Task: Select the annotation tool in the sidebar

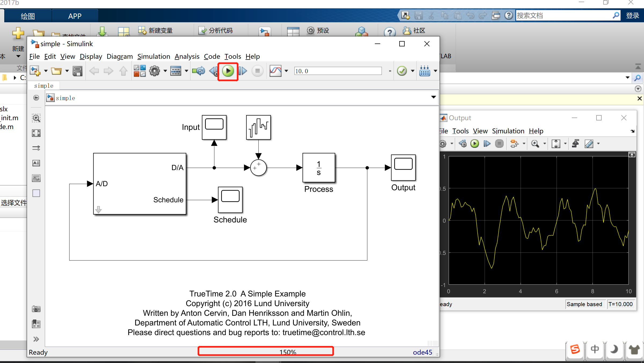Action: (x=36, y=163)
